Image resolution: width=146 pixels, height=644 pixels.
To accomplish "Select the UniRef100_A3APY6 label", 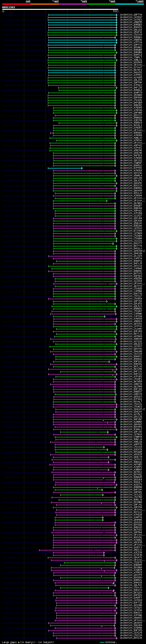I will [131, 517].
